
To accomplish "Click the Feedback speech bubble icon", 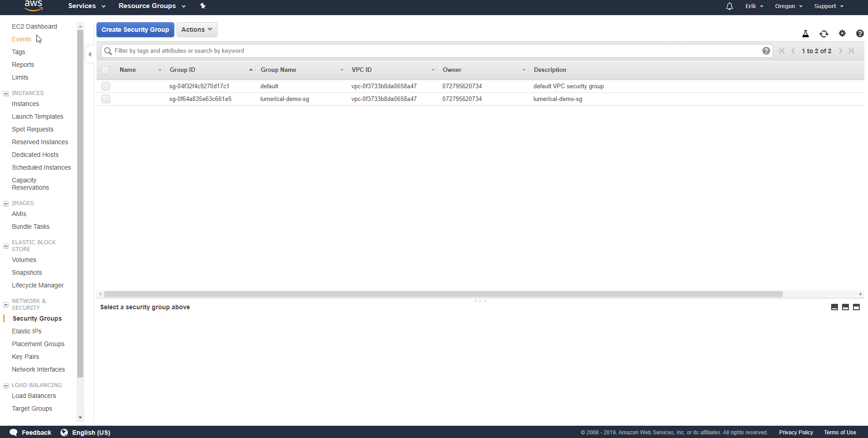I will 14,433.
